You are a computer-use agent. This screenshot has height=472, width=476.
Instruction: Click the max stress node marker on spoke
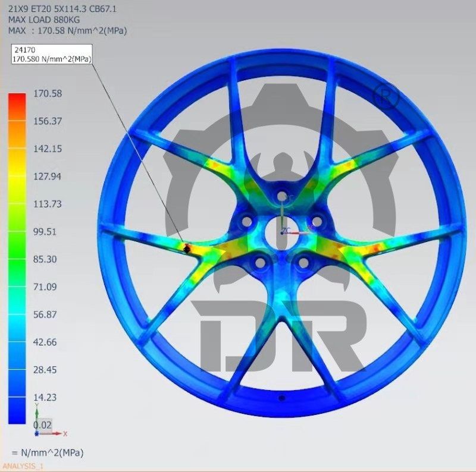coord(187,249)
